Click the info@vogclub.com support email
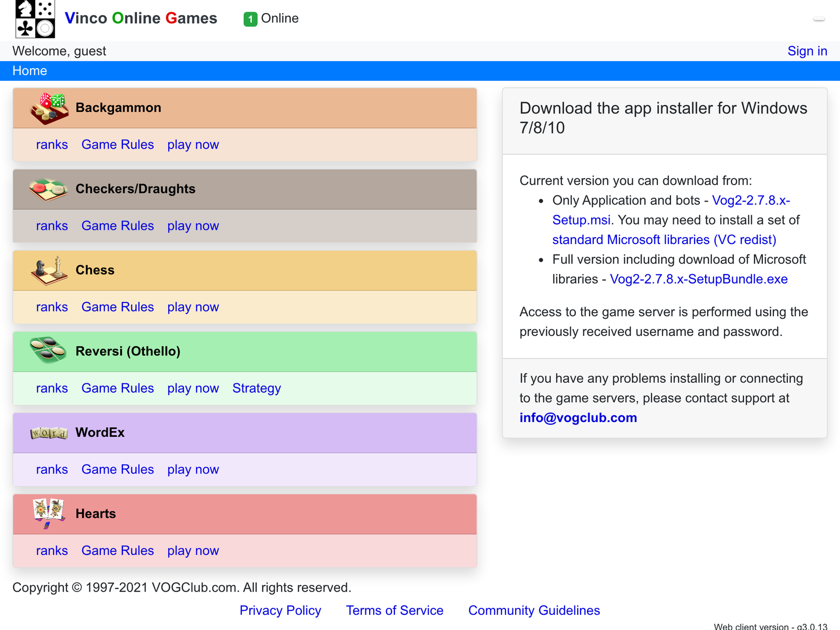 (578, 418)
